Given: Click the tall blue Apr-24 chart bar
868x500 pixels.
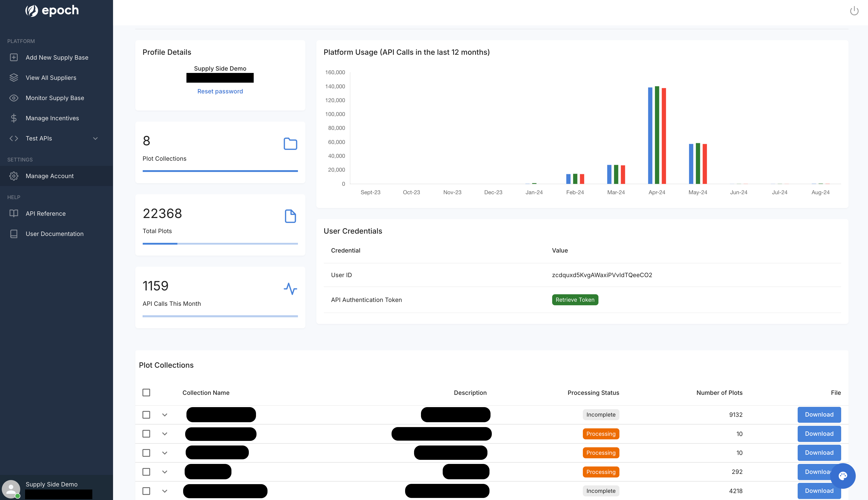Looking at the screenshot, I should [650, 136].
